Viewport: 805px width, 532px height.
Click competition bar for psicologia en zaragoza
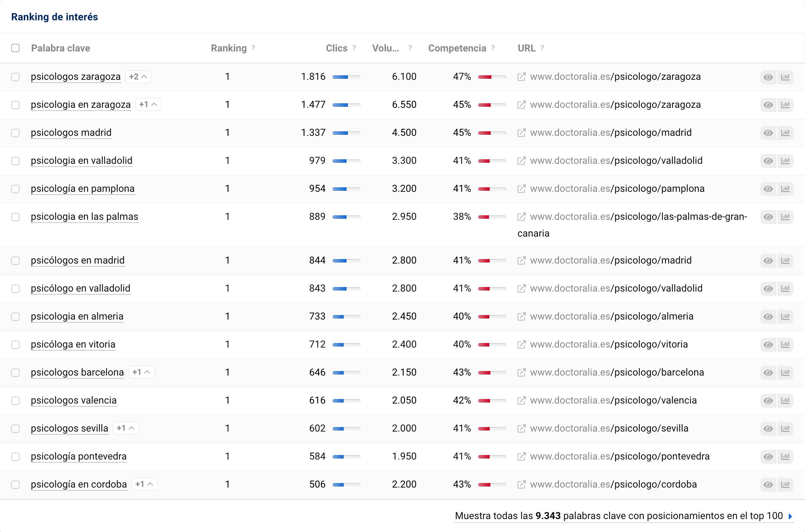click(x=492, y=105)
